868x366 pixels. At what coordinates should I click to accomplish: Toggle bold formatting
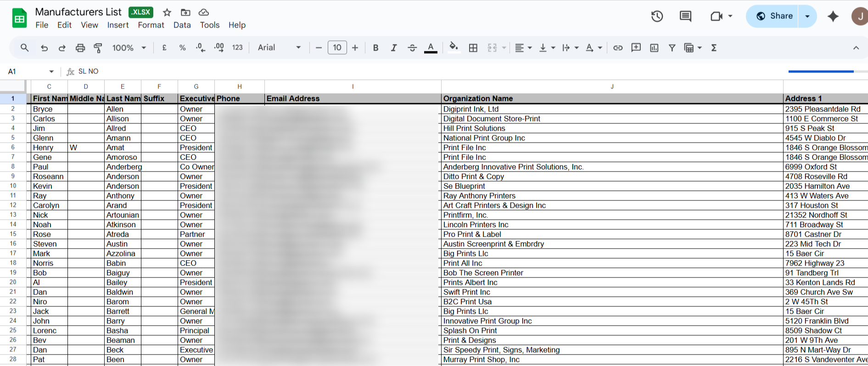pos(375,48)
